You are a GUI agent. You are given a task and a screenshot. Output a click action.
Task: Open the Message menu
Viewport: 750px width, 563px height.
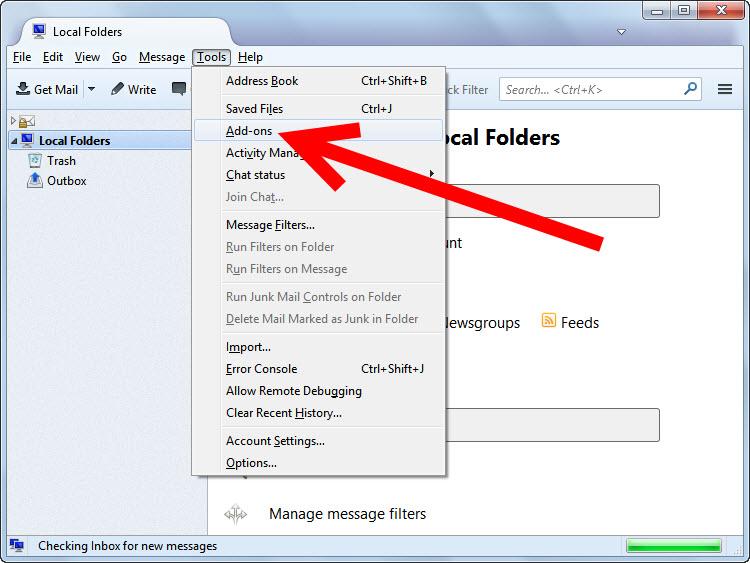point(162,57)
